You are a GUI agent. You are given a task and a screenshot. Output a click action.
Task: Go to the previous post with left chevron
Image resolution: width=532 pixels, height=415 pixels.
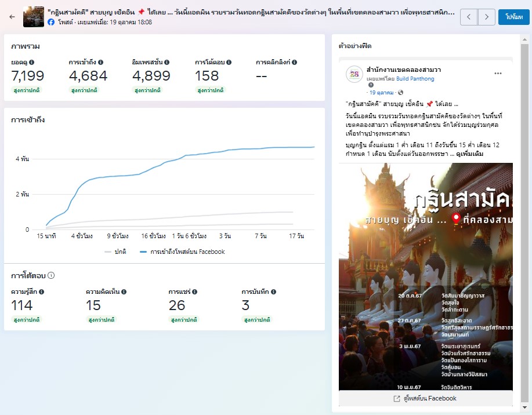(x=469, y=17)
